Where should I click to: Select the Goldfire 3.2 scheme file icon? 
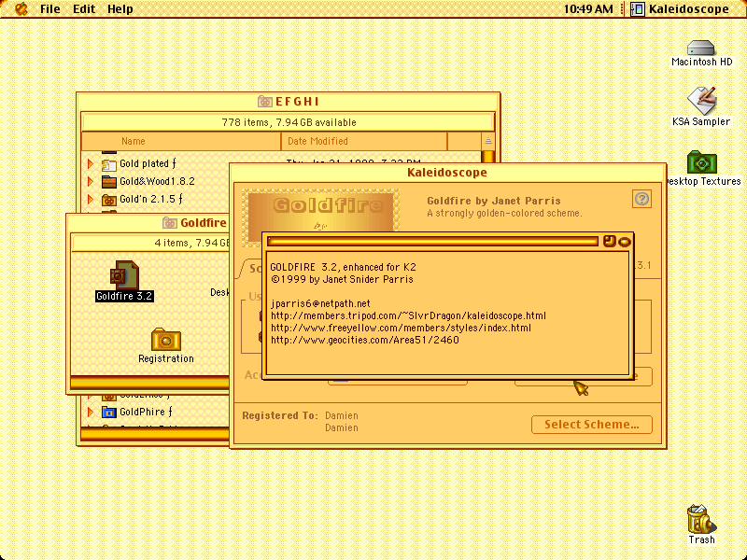tap(124, 275)
